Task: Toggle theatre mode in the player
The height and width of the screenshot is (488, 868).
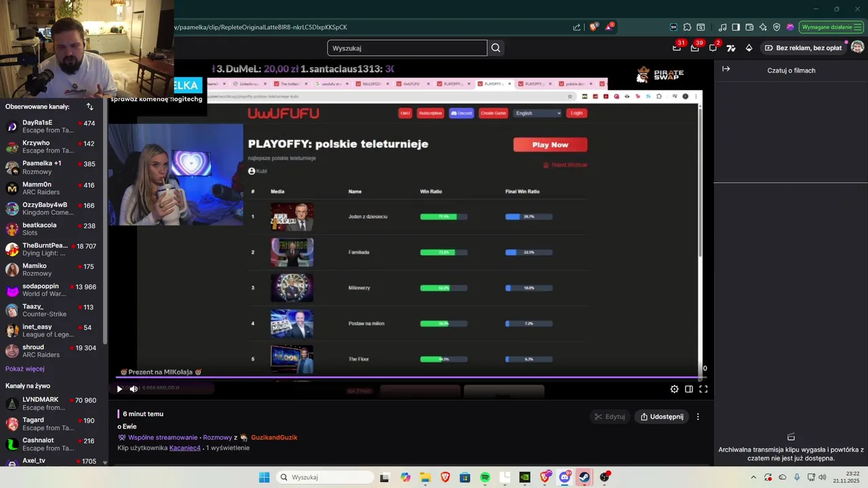Action: click(689, 389)
